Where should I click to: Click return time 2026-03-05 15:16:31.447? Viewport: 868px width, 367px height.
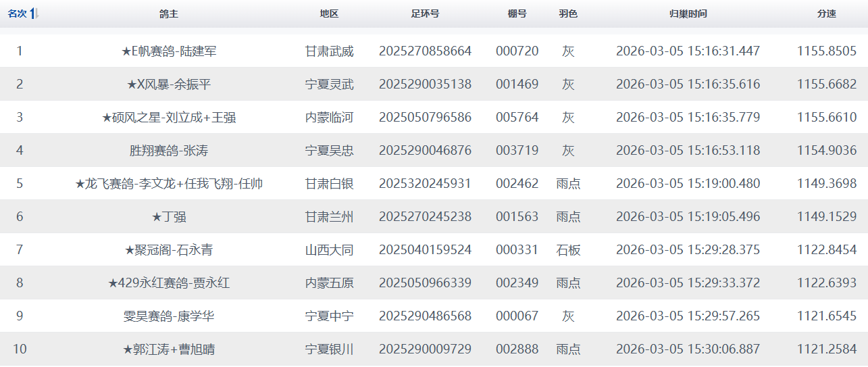coord(688,51)
